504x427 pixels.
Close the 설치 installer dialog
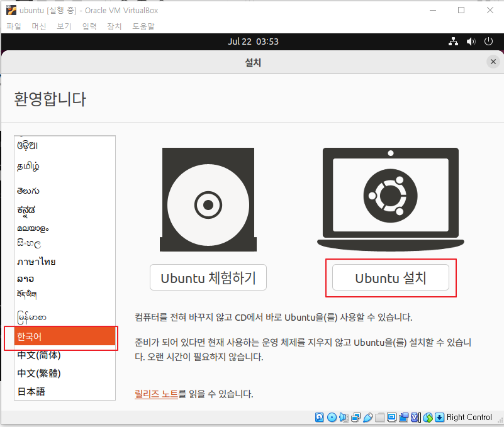coord(493,62)
